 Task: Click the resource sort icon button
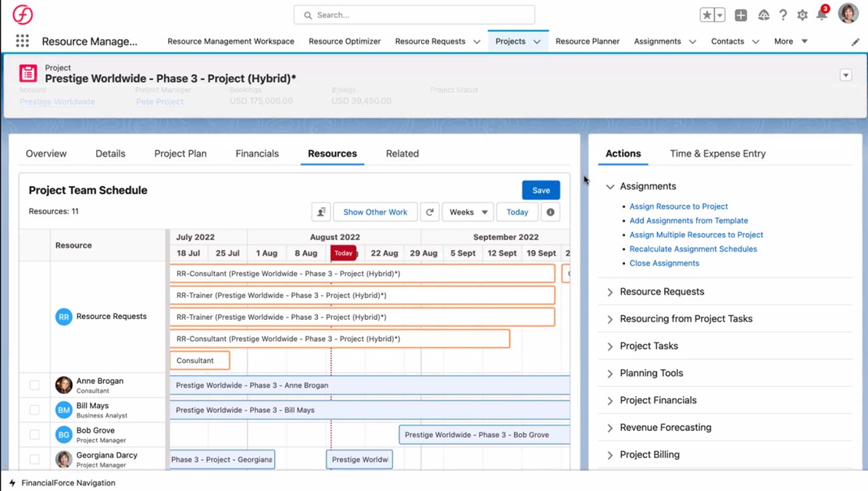click(x=320, y=212)
